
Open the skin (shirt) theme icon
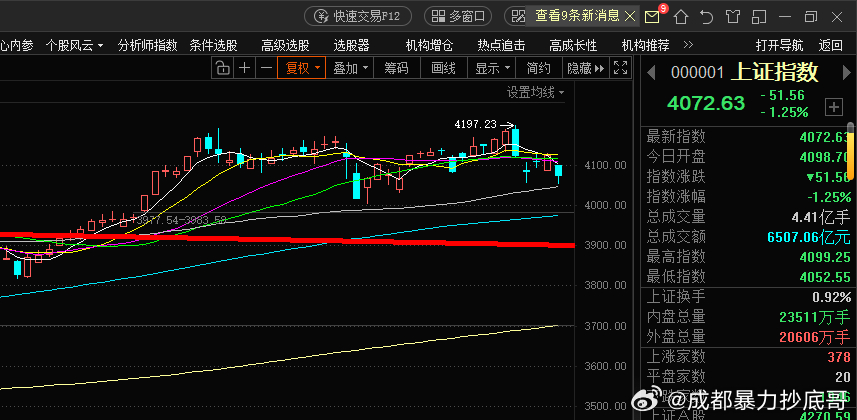tap(732, 17)
